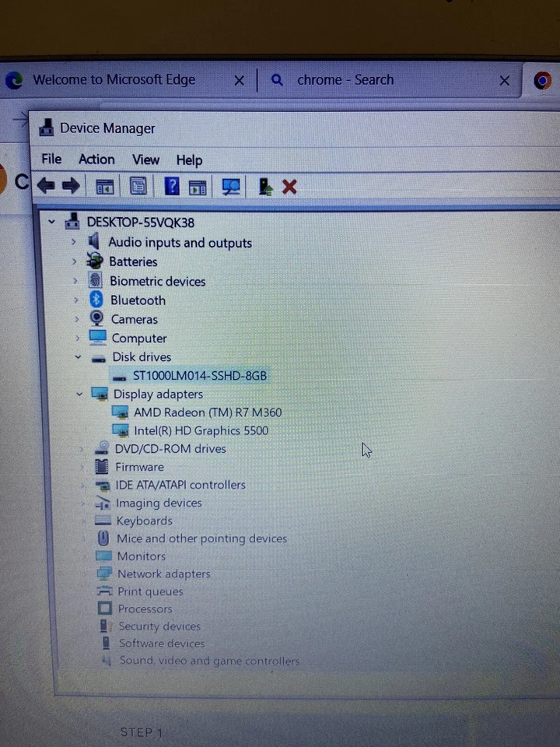Click the Disk drives category icon
Viewport: 560px width, 747px height.
[x=98, y=358]
